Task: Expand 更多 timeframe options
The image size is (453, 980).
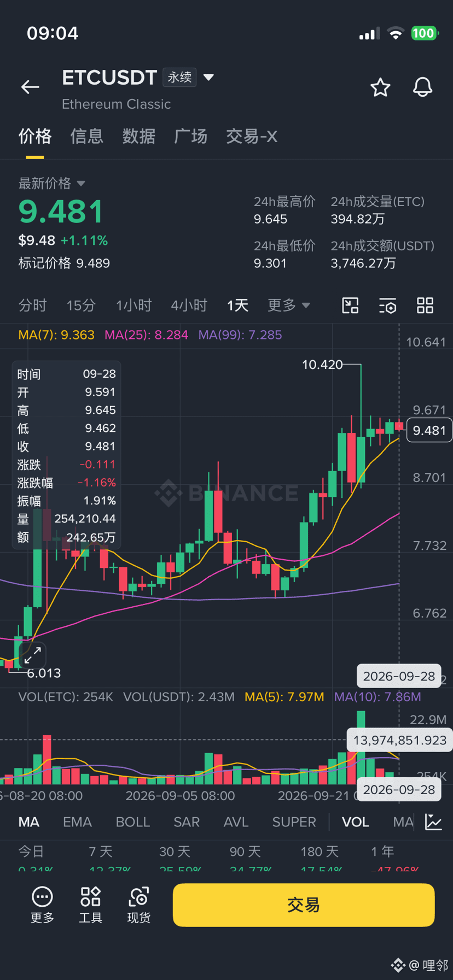Action: (288, 305)
